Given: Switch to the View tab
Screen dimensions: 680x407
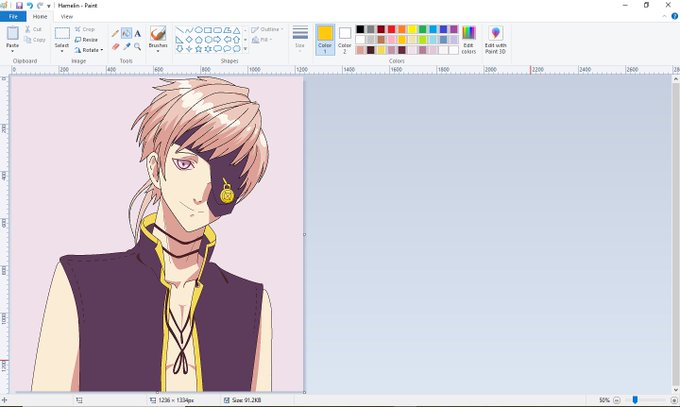Looking at the screenshot, I should coord(67,16).
